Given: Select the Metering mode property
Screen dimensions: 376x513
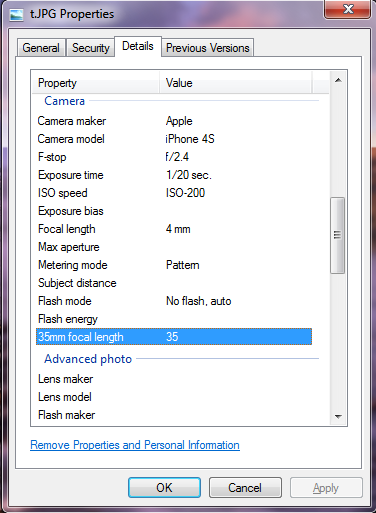Looking at the screenshot, I should pyautogui.click(x=73, y=265).
